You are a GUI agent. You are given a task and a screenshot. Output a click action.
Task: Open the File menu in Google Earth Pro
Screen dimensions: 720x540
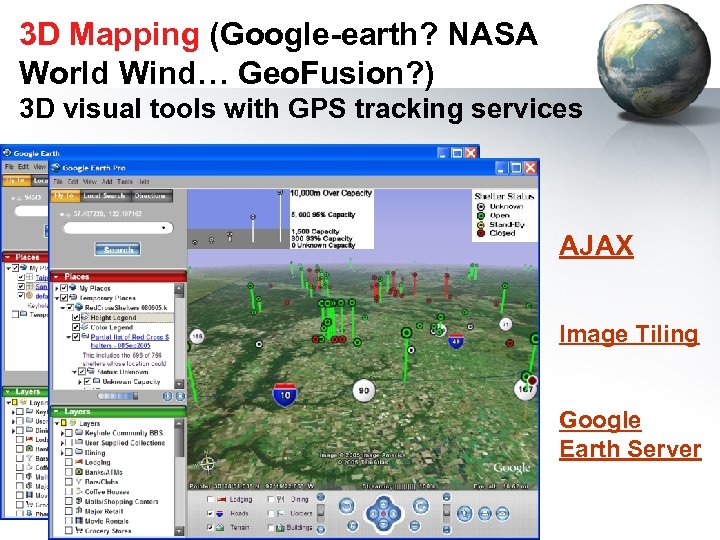pos(58,181)
